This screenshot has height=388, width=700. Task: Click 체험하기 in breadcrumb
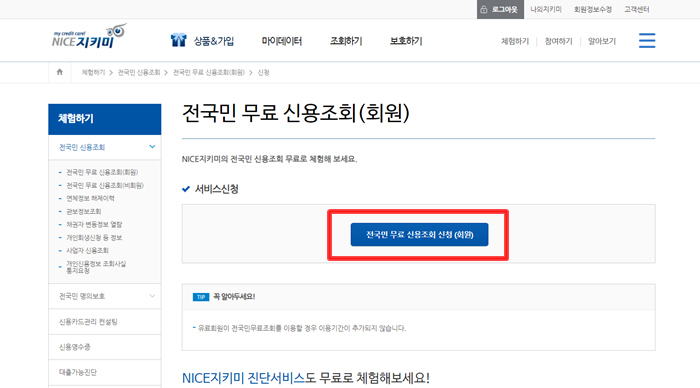pos(93,72)
